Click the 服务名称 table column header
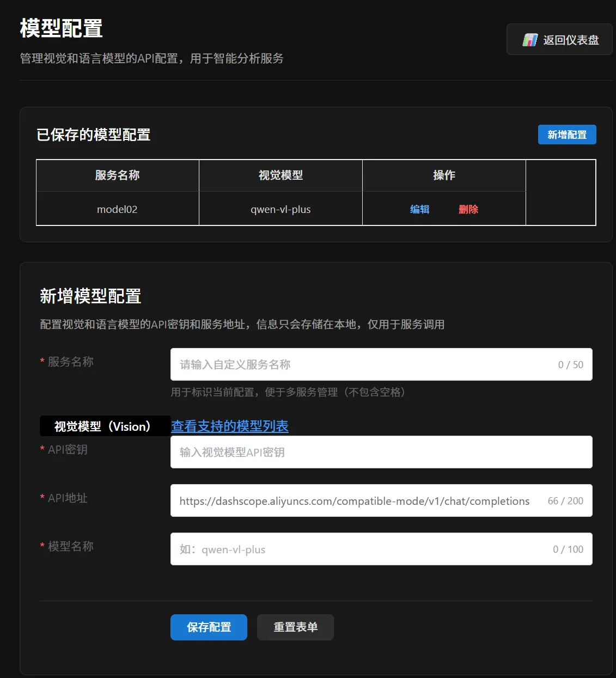 click(117, 175)
